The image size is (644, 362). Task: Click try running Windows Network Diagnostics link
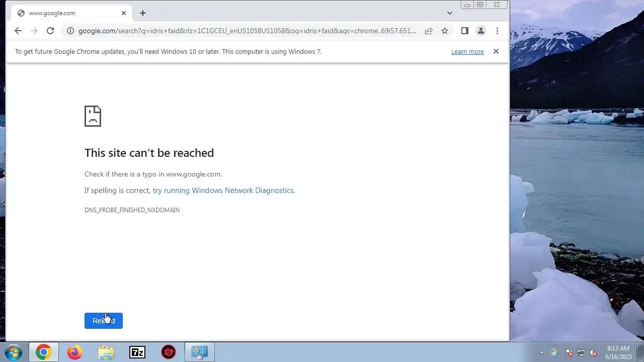tap(224, 191)
